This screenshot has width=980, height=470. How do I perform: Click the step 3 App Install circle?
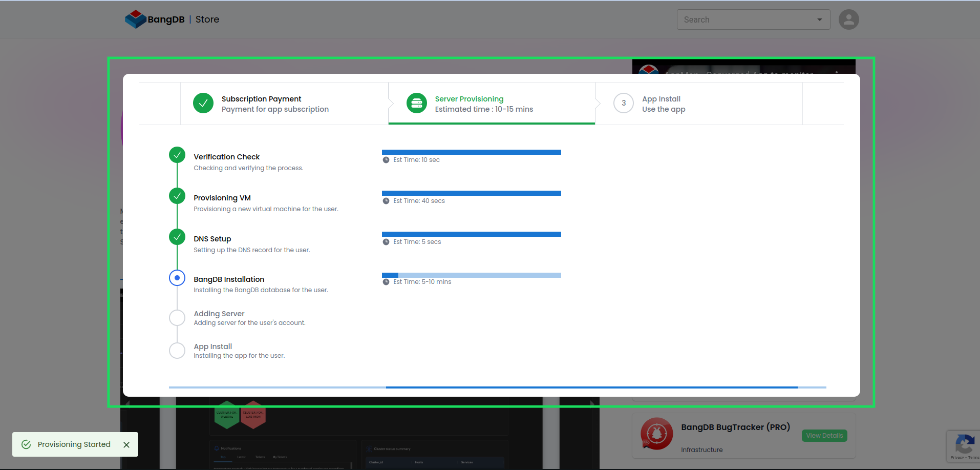(624, 103)
